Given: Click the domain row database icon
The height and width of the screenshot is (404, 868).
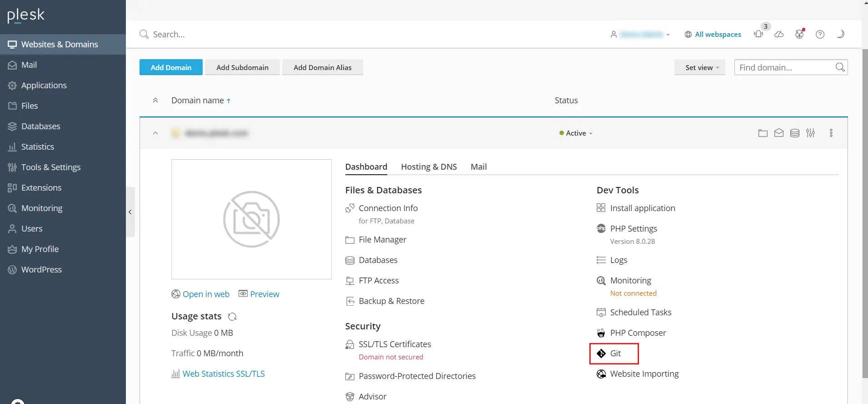Looking at the screenshot, I should click(x=795, y=133).
